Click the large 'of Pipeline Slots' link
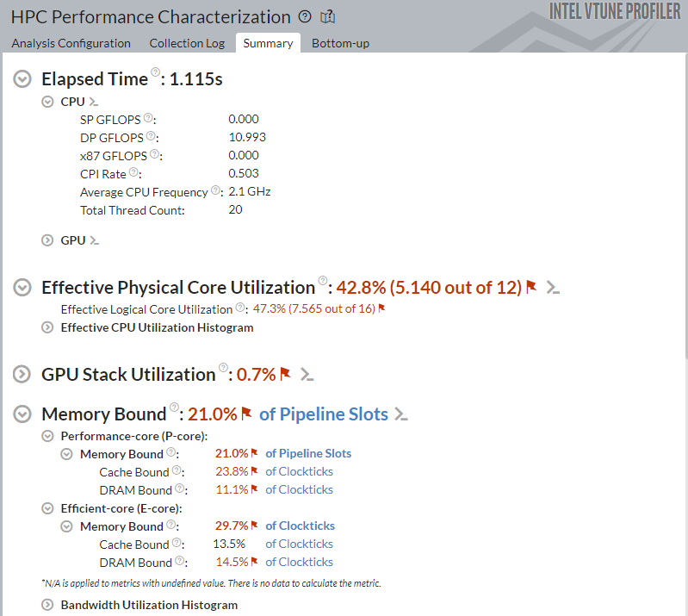The width and height of the screenshot is (688, 616). coord(324,414)
